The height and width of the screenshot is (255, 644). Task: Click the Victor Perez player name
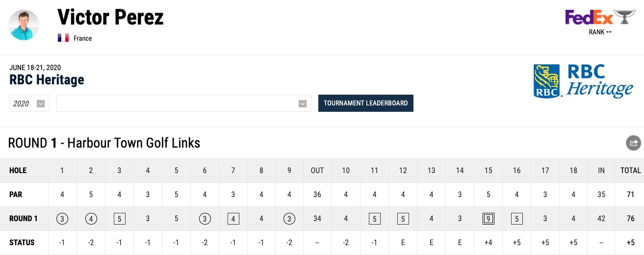tap(110, 18)
